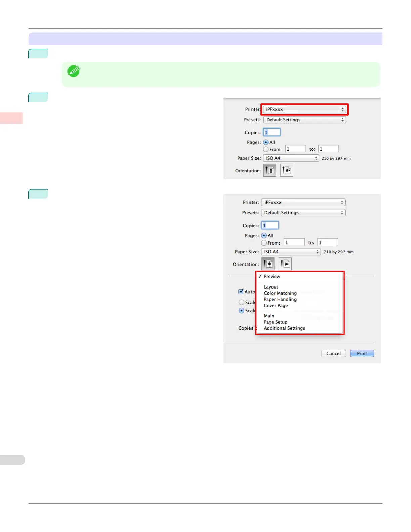Select landscape orientation in lower dialog

point(285,264)
